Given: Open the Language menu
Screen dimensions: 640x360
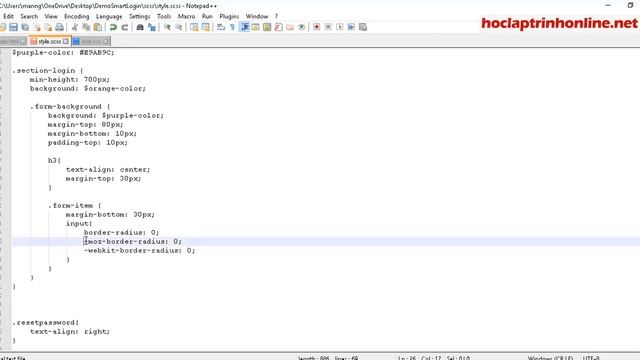Looking at the screenshot, I should click(109, 16).
